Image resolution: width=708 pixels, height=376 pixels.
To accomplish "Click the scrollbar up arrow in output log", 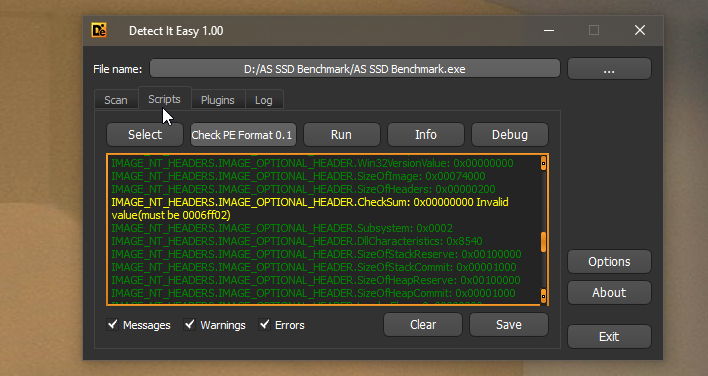I will coord(543,163).
